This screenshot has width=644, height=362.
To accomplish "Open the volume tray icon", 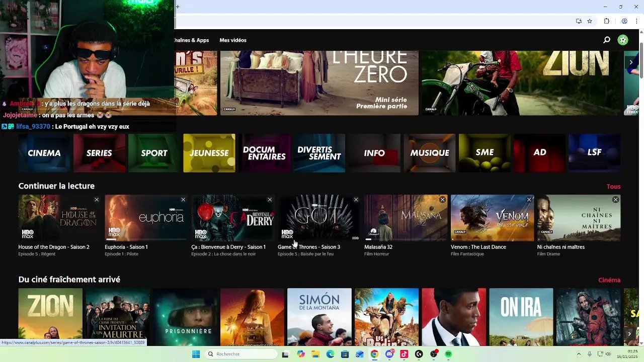I will click(x=608, y=354).
